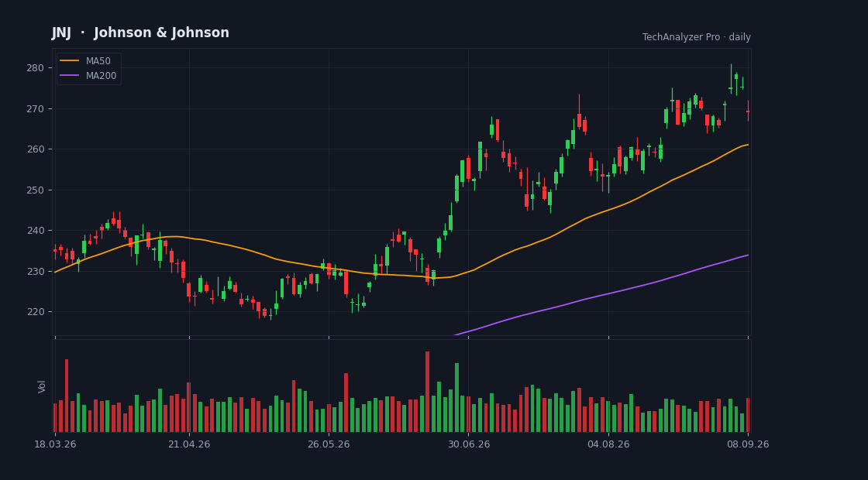Click the JNJ · Johnson & Johnson title
This screenshot has height=480, width=868.
click(140, 33)
